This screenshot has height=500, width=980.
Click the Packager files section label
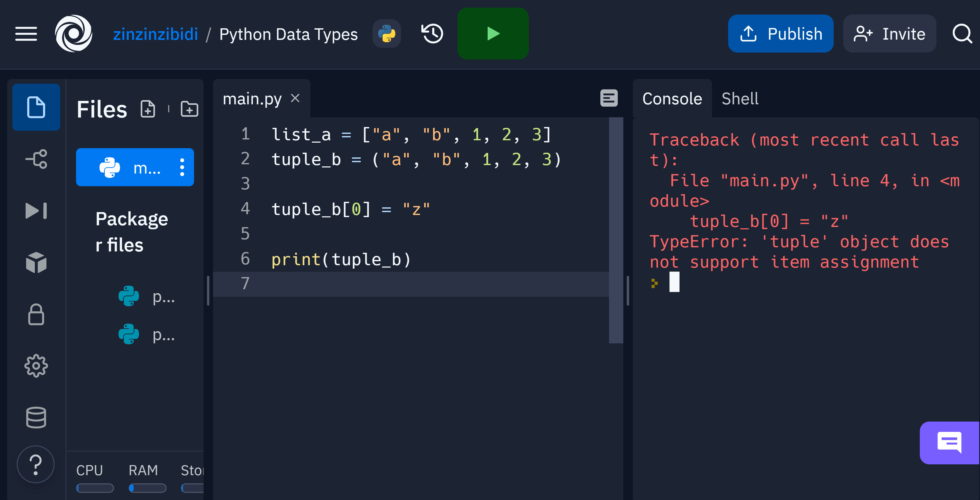(132, 232)
